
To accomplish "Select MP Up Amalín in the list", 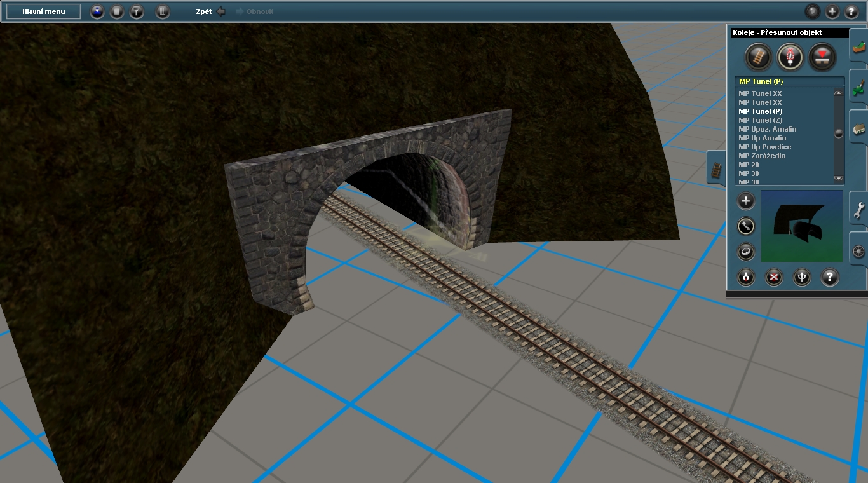I will click(762, 138).
